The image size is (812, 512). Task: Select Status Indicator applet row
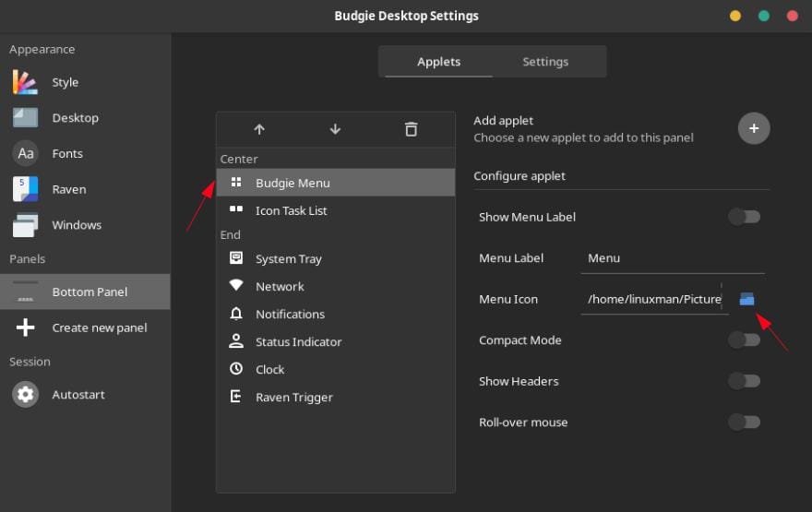click(336, 341)
